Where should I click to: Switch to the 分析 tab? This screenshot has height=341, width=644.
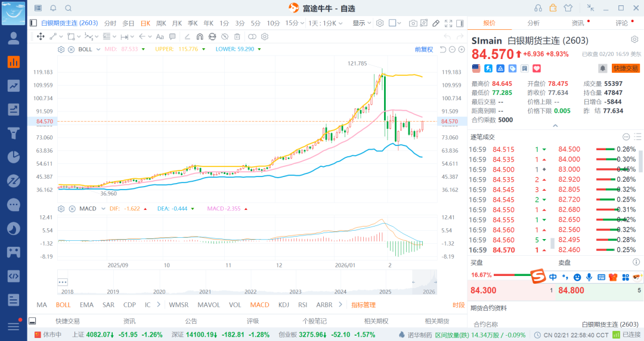click(533, 23)
